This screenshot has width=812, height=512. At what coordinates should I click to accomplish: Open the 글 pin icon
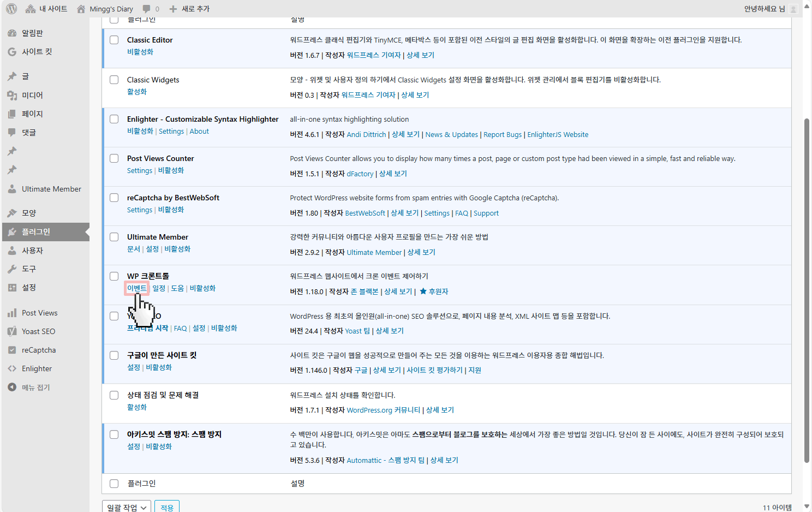coord(12,76)
